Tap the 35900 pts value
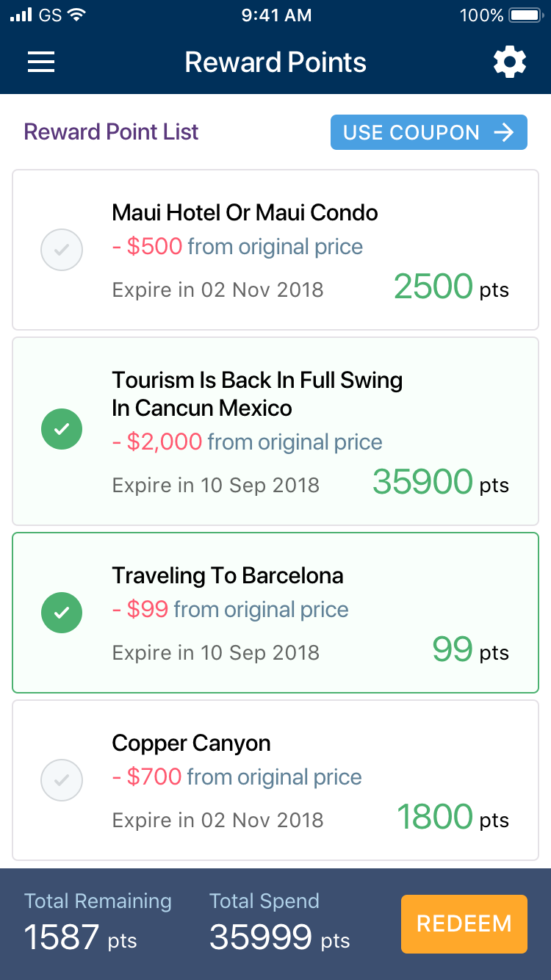 (x=440, y=483)
